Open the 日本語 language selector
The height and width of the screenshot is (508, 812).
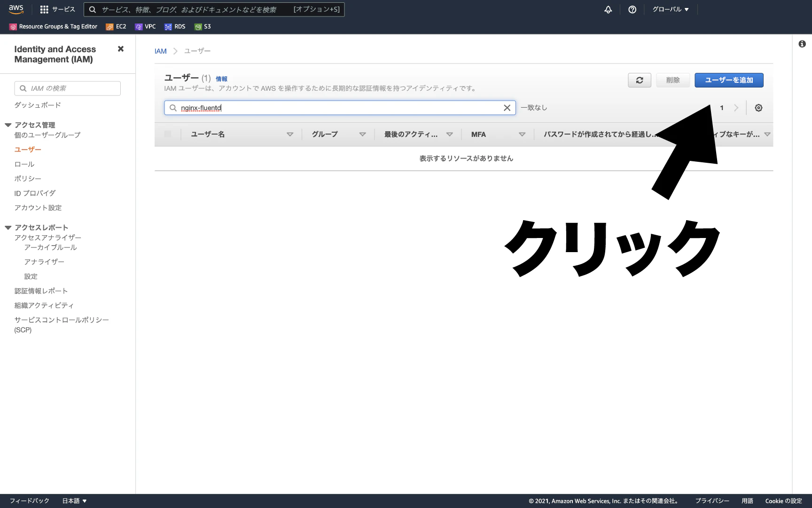point(74,501)
